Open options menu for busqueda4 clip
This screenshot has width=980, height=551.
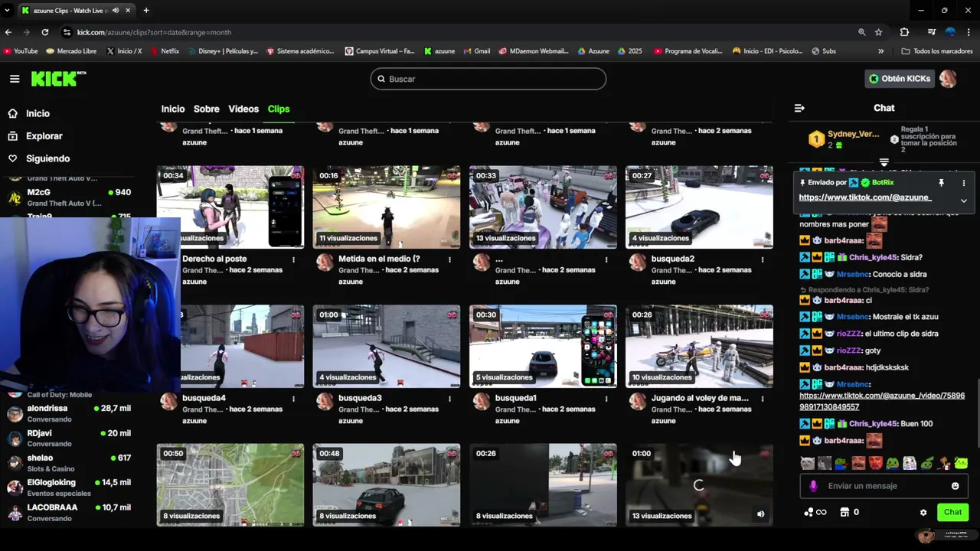coord(293,399)
